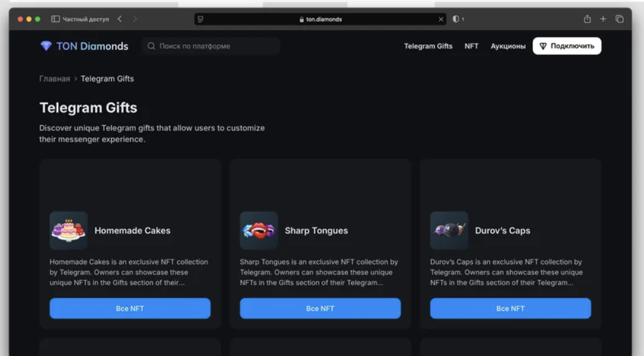The image size is (644, 356).
Task: Open the page reader icon in address bar
Action: tap(200, 20)
